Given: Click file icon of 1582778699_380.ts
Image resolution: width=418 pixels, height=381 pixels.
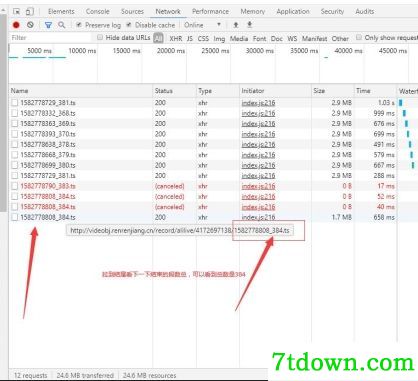Looking at the screenshot, I should tap(15, 165).
